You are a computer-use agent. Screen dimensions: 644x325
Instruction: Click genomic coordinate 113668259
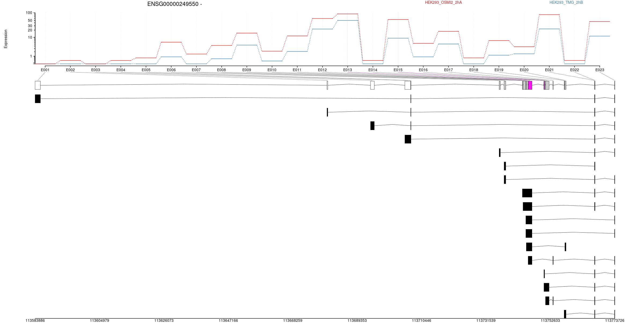click(x=293, y=320)
